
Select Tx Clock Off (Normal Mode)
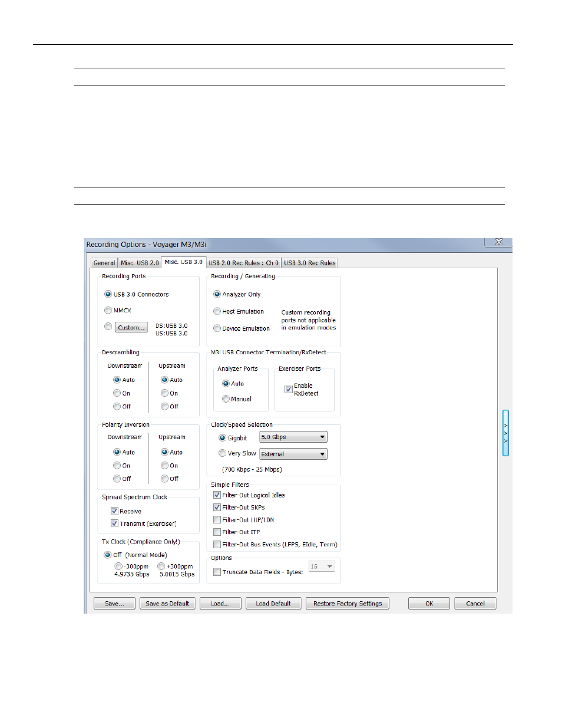(107, 555)
